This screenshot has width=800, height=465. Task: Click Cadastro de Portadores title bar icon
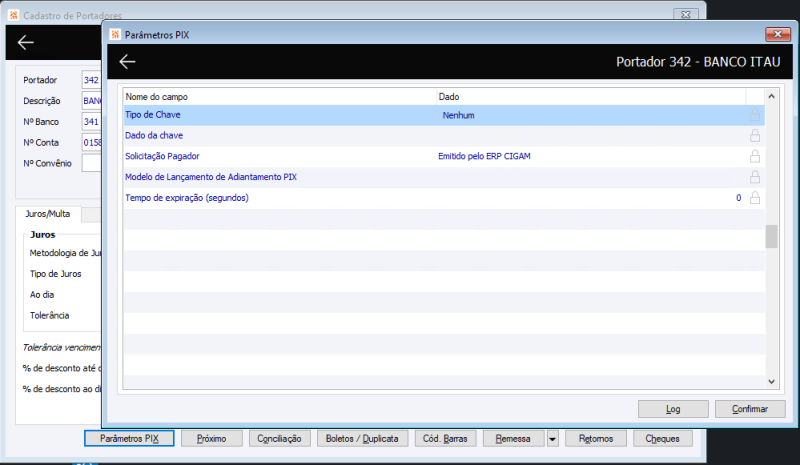14,15
